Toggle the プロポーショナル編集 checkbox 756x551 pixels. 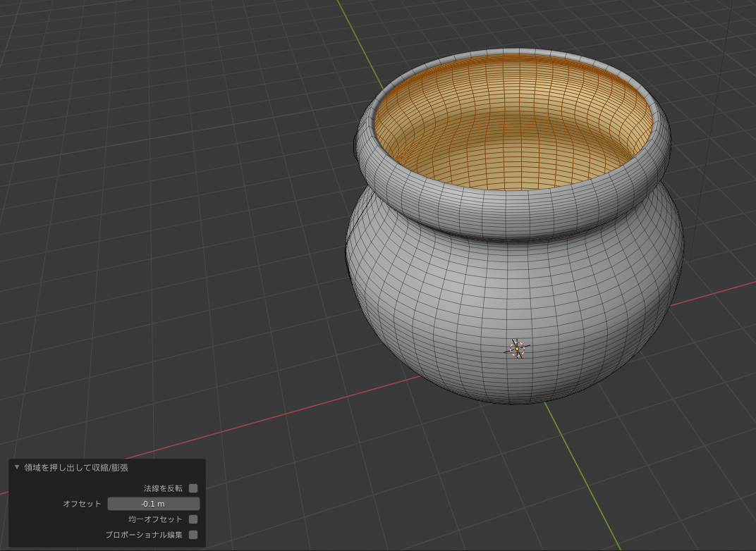pos(193,535)
